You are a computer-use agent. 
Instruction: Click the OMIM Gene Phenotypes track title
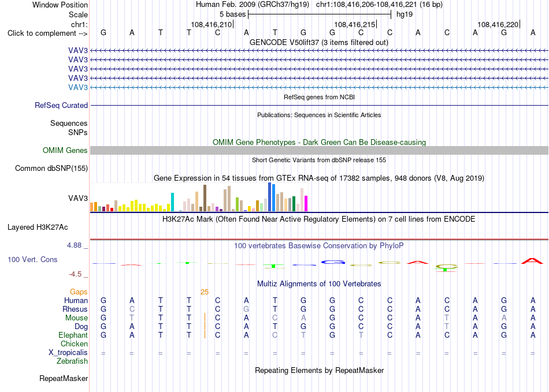point(319,143)
